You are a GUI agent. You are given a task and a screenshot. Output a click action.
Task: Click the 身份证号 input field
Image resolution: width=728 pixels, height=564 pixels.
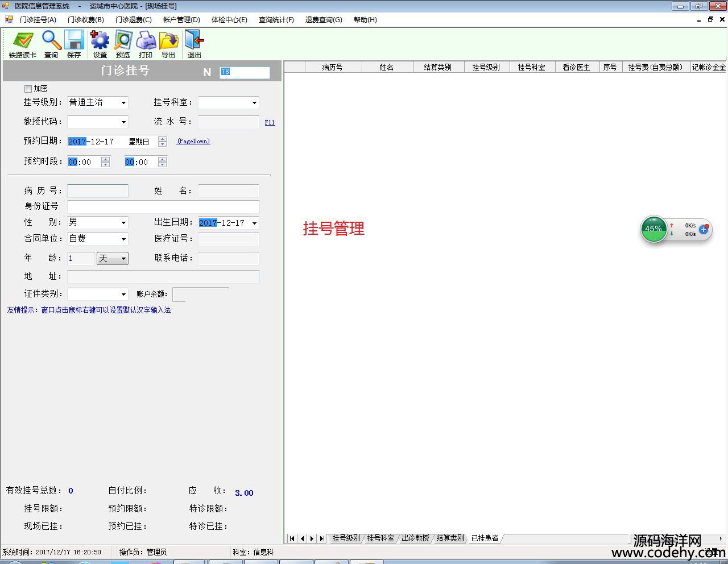click(x=163, y=206)
